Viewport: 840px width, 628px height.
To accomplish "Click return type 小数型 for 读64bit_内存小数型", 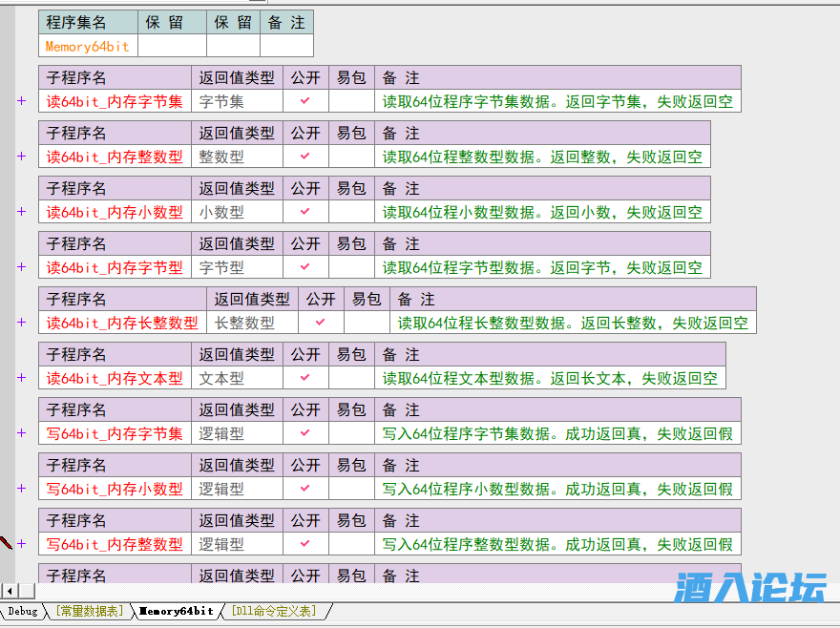I will [221, 212].
